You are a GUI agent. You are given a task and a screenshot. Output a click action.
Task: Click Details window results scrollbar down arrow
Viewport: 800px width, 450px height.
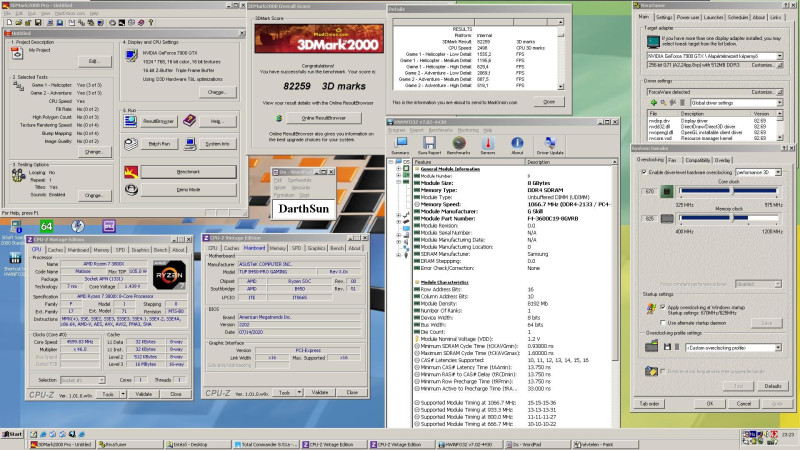pyautogui.click(x=561, y=87)
